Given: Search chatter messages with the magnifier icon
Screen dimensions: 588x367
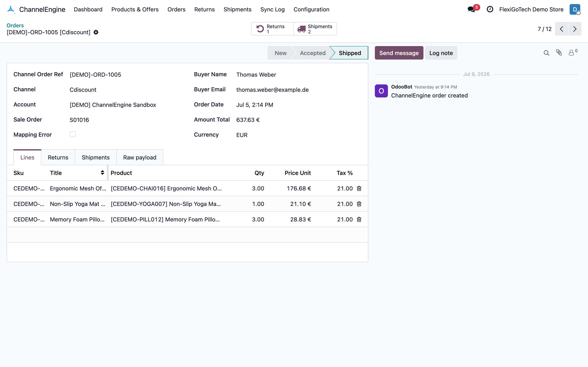Looking at the screenshot, I should click(x=546, y=53).
